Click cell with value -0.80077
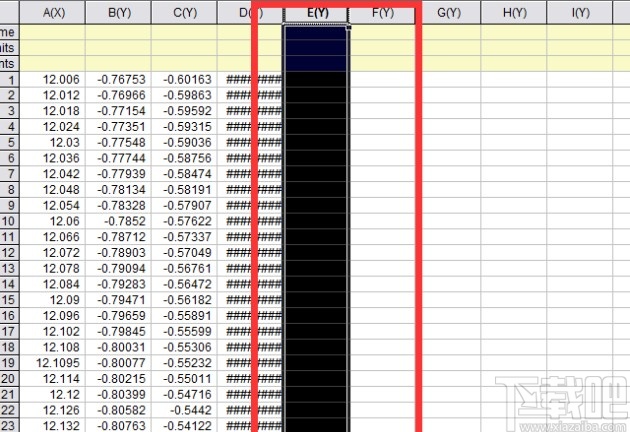Screen dimensions: 630x432 (119, 363)
